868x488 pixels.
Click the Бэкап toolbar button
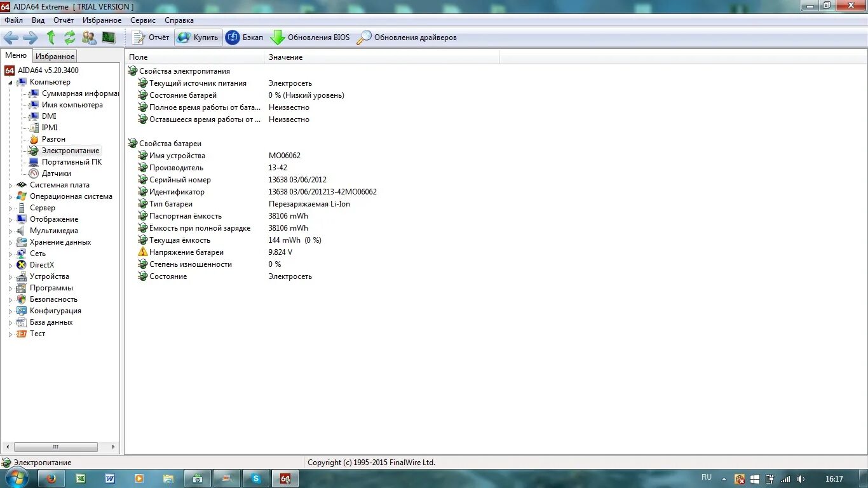(x=245, y=37)
